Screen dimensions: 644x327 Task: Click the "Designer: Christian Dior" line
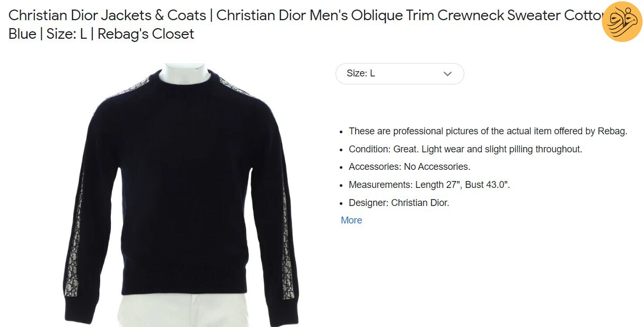(x=399, y=203)
